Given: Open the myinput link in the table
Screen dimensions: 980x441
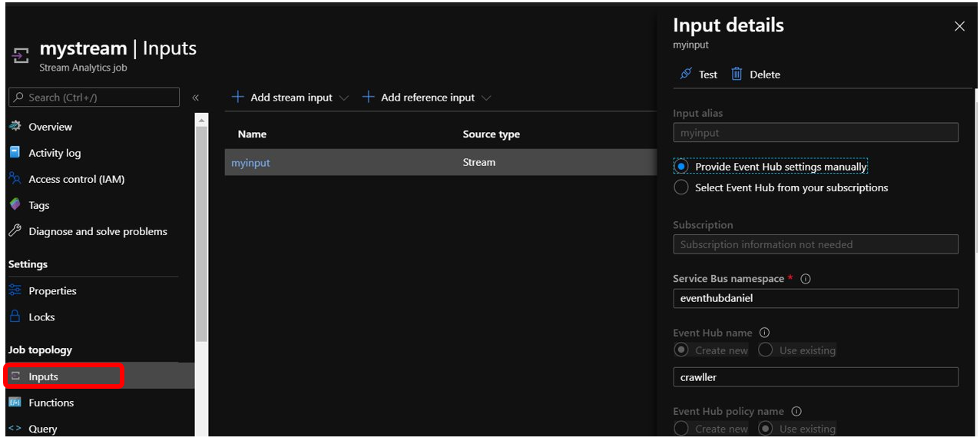Looking at the screenshot, I should (250, 163).
